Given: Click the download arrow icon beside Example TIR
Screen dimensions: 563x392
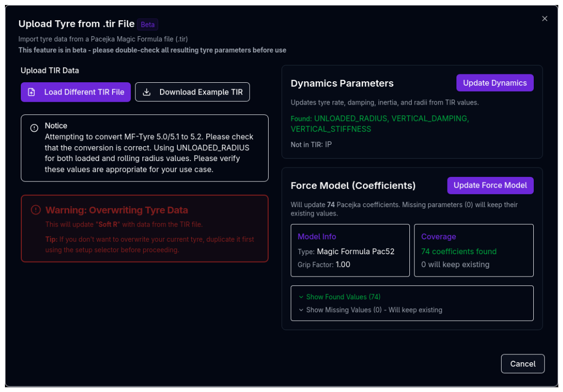Looking at the screenshot, I should 147,92.
